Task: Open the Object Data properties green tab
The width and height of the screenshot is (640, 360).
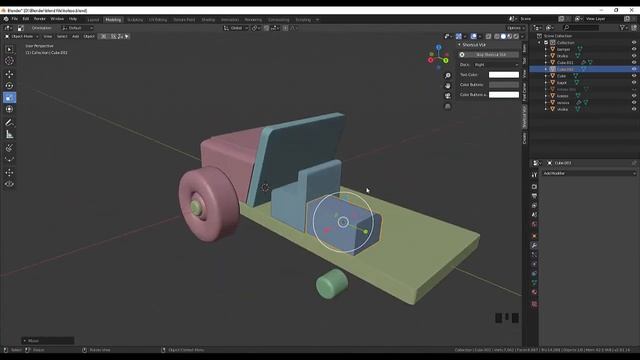Action: tap(534, 282)
